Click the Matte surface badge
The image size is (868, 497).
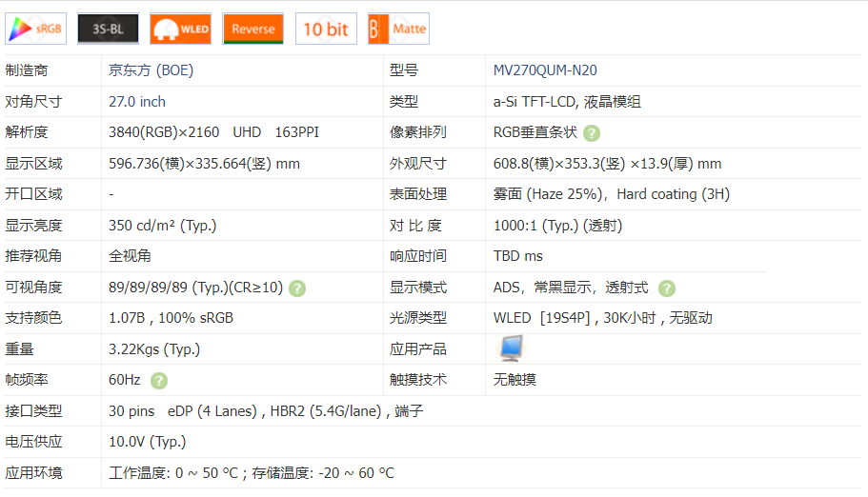coord(398,29)
